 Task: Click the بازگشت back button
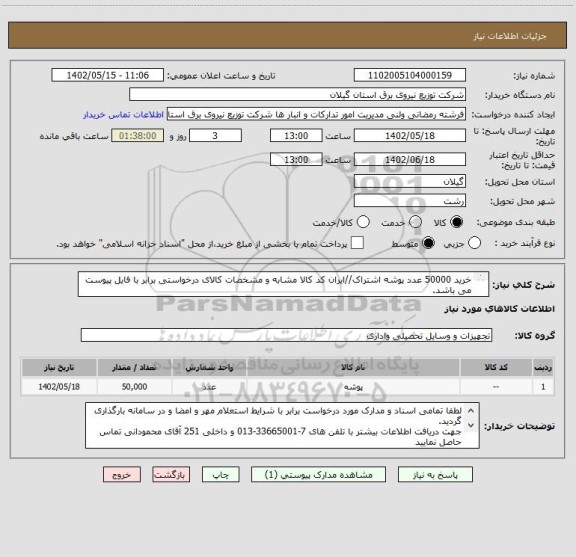click(x=171, y=475)
